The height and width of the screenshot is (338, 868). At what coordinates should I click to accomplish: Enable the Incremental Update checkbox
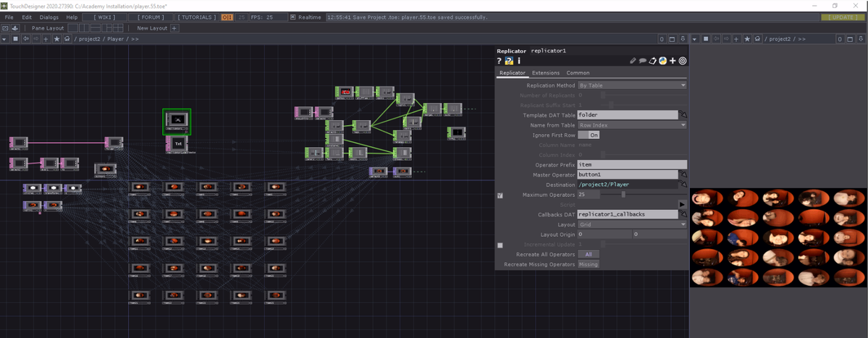(x=500, y=245)
